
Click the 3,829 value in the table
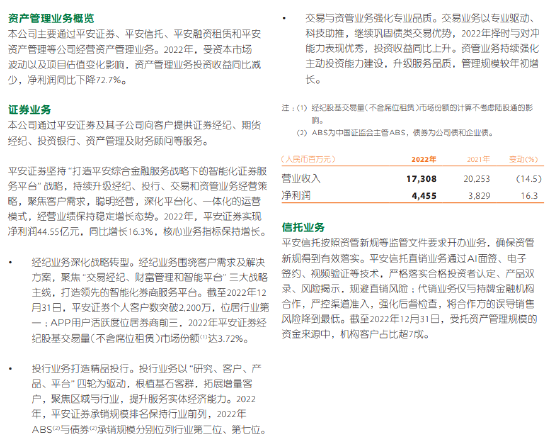click(479, 196)
